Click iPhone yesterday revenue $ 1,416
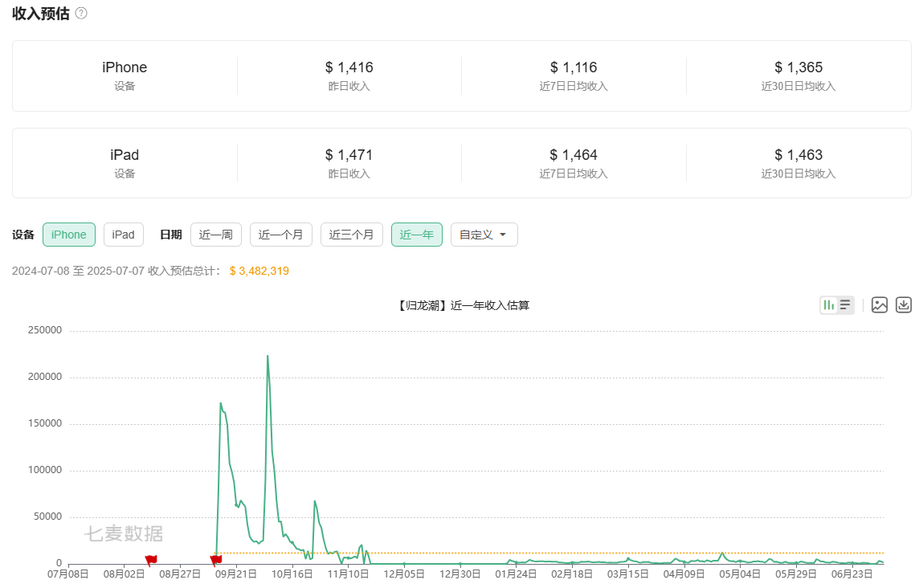 coord(349,67)
